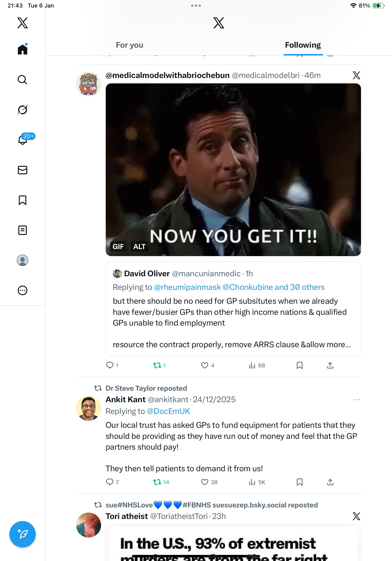Bookmark Ankit Kant's post
The height and width of the screenshot is (561, 392).
tap(299, 482)
